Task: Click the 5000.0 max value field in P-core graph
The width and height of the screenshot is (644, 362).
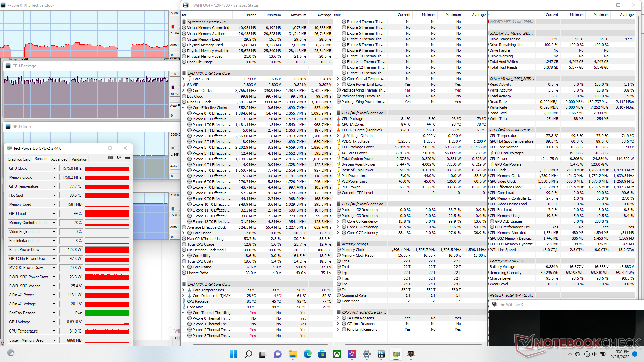Action: click(175, 13)
